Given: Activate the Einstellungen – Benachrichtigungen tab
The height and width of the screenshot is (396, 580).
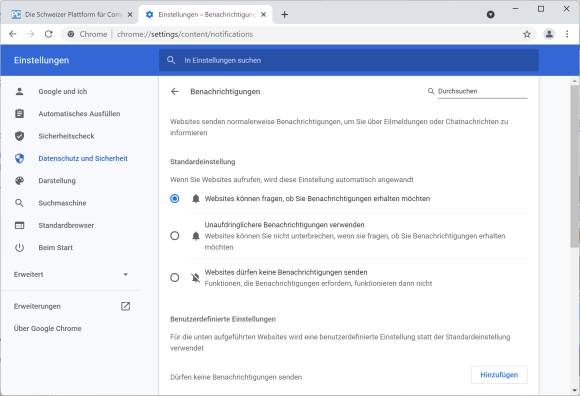Looking at the screenshot, I should [x=205, y=14].
